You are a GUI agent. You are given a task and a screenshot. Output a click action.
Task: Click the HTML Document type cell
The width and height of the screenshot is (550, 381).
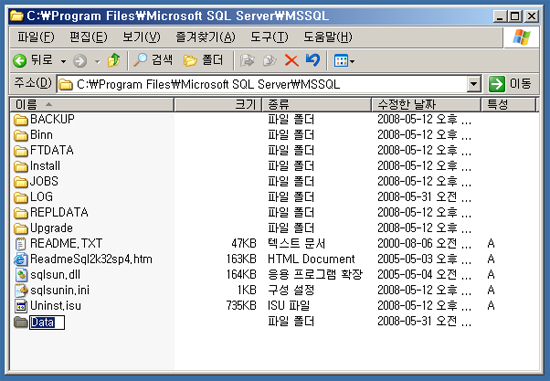click(x=311, y=259)
